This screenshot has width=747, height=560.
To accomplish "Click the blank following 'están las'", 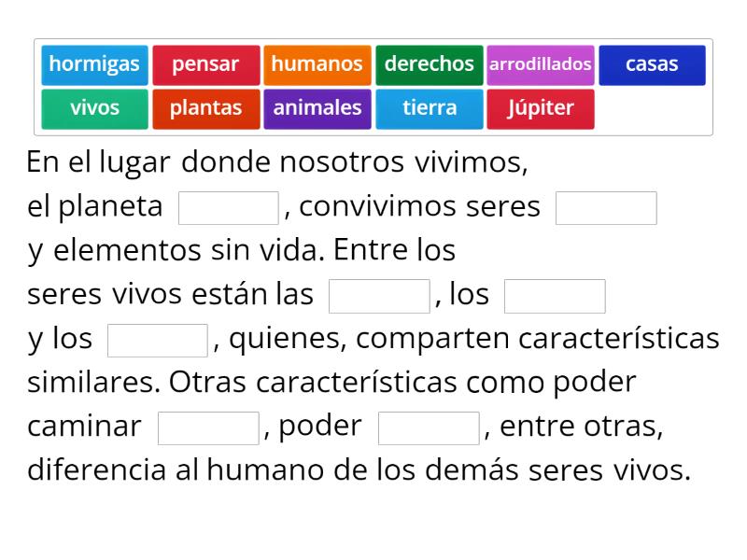I will pos(378,295).
